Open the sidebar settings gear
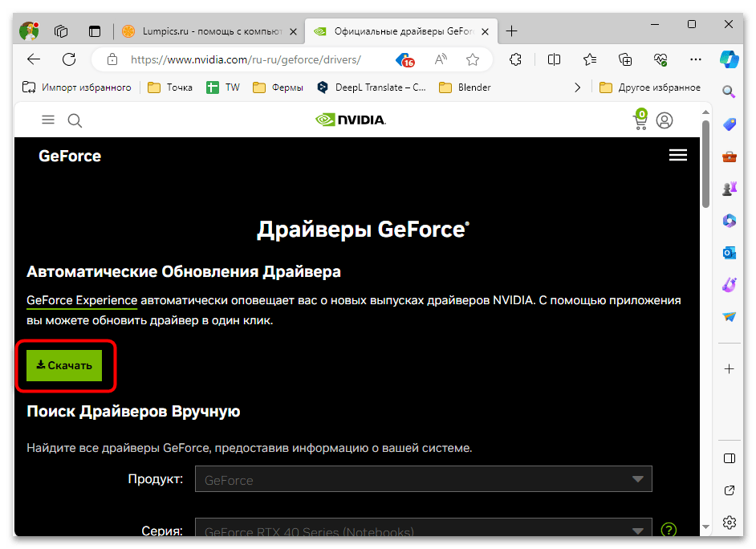Image resolution: width=756 pixels, height=549 pixels. point(730,522)
